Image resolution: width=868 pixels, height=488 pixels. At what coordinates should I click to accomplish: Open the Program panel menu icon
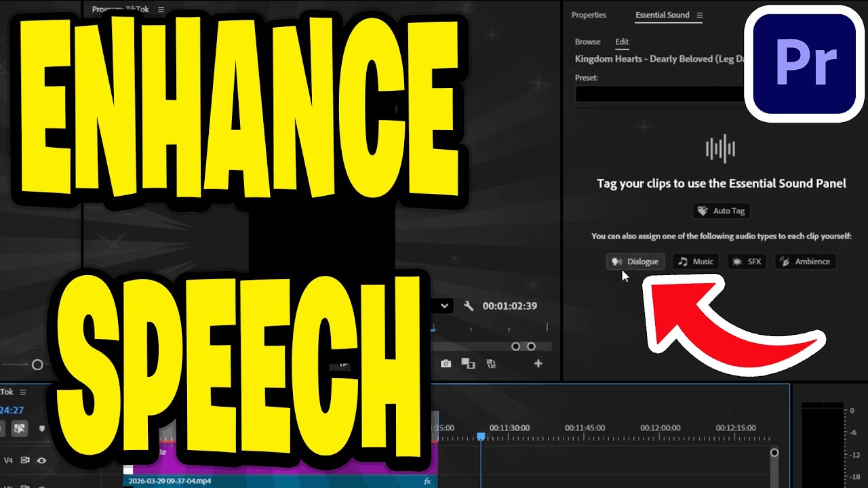[x=161, y=9]
